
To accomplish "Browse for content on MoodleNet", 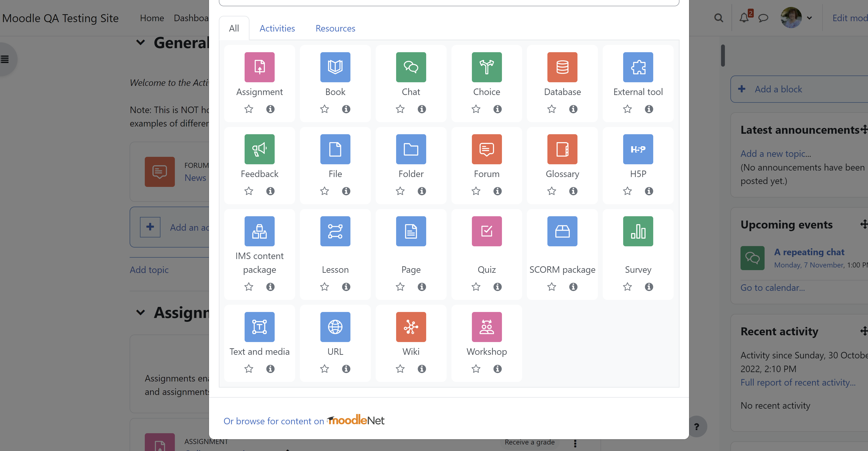I will 304,420.
